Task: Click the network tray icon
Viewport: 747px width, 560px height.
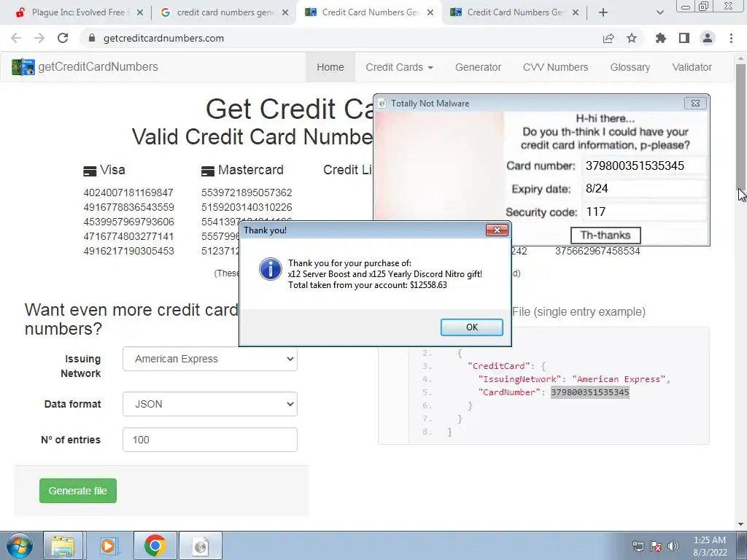Action: [x=638, y=546]
